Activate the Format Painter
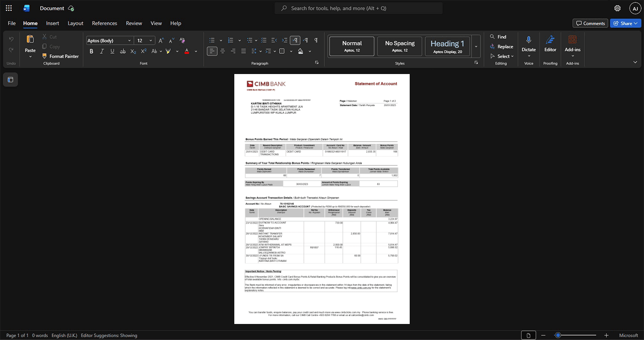The image size is (644, 340). [x=60, y=56]
